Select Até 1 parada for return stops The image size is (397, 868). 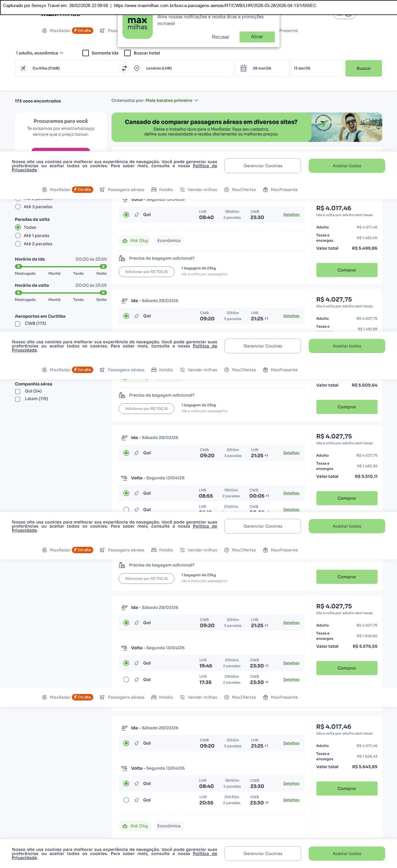click(x=18, y=236)
